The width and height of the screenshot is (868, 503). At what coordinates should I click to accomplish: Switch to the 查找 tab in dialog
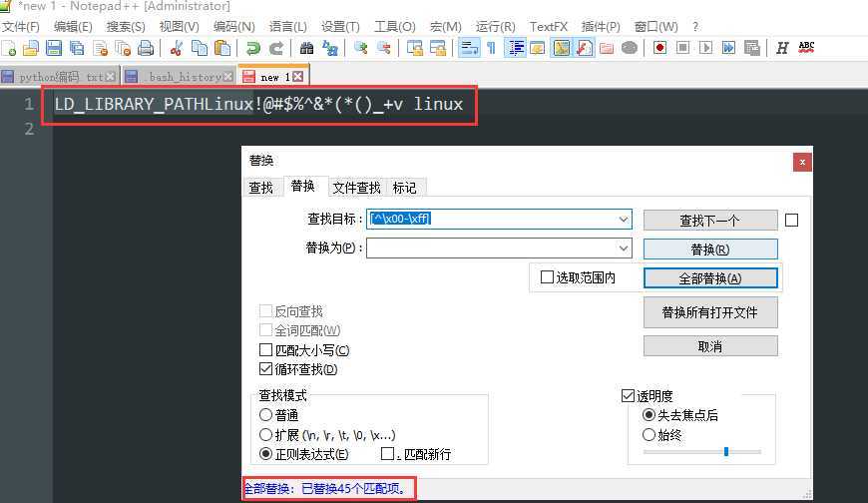pos(261,188)
